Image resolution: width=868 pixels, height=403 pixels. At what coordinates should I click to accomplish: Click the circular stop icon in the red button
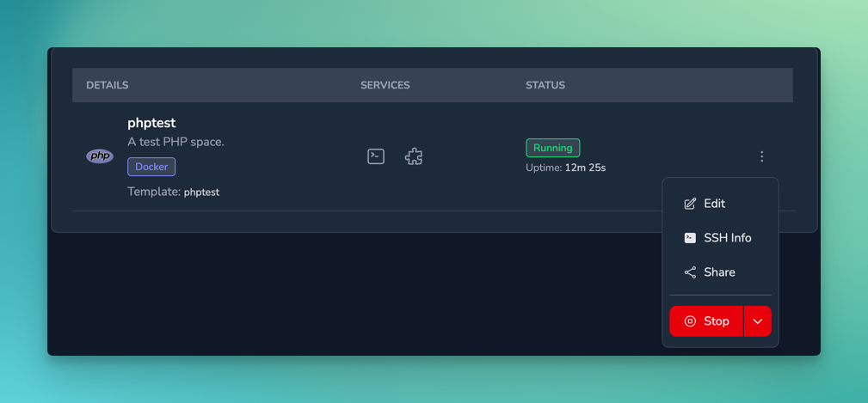click(690, 321)
